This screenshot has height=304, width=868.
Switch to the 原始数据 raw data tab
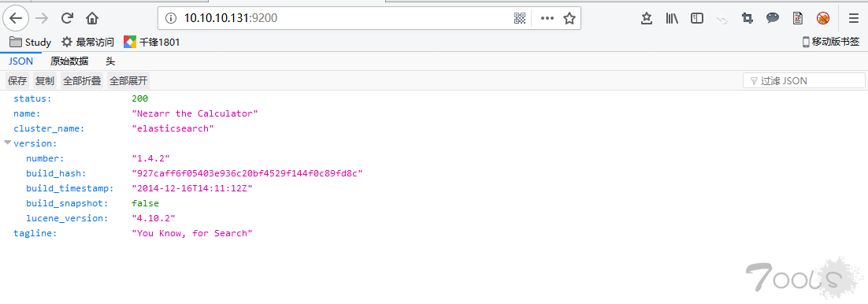[69, 61]
